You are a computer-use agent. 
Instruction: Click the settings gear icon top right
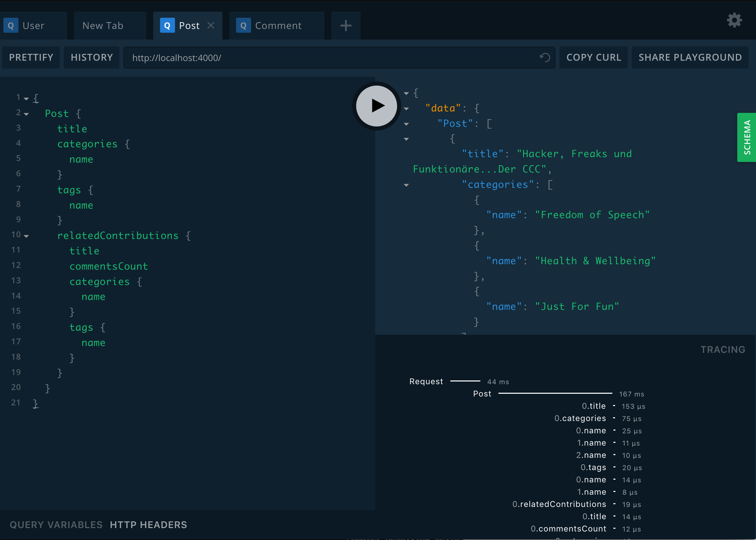click(735, 21)
